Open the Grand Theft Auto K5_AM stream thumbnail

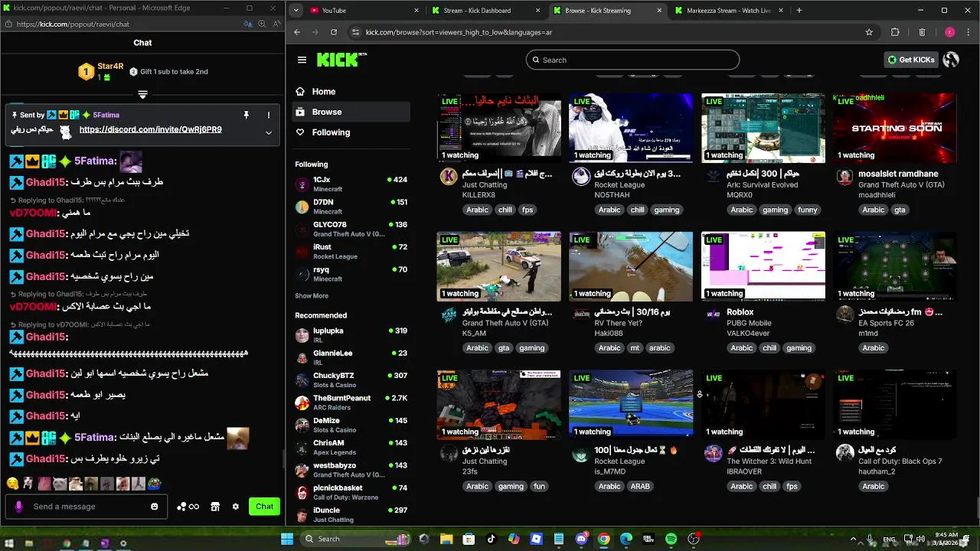click(x=498, y=266)
